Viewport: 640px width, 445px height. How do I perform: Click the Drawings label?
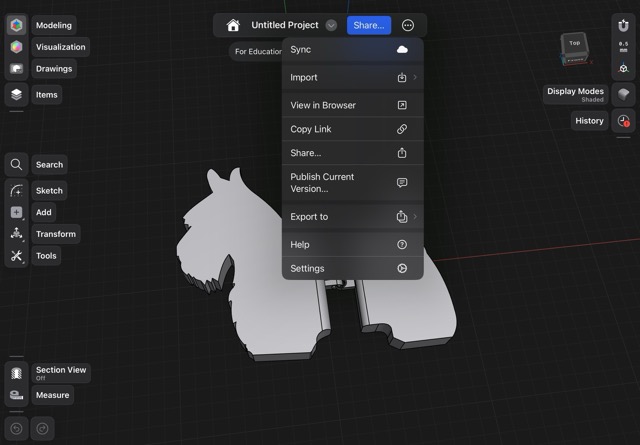pos(54,69)
